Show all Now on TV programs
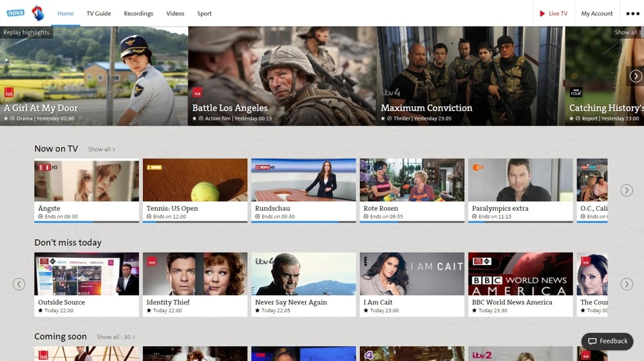The image size is (644, 361). click(102, 150)
